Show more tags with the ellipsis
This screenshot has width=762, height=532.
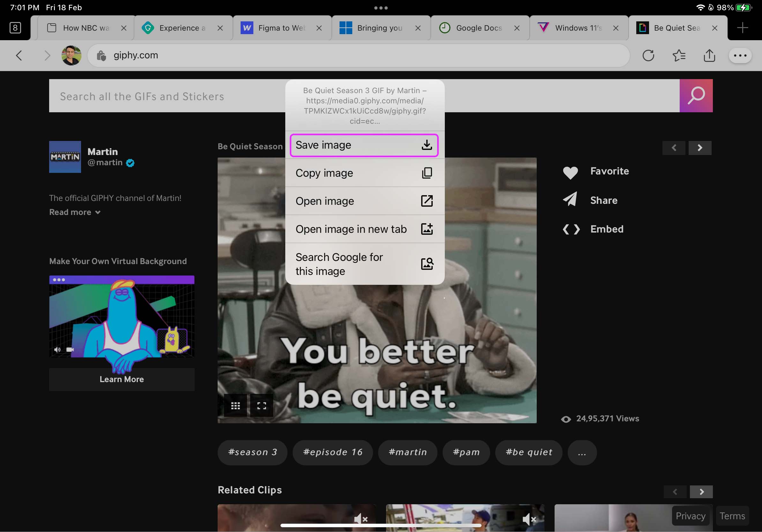point(582,452)
